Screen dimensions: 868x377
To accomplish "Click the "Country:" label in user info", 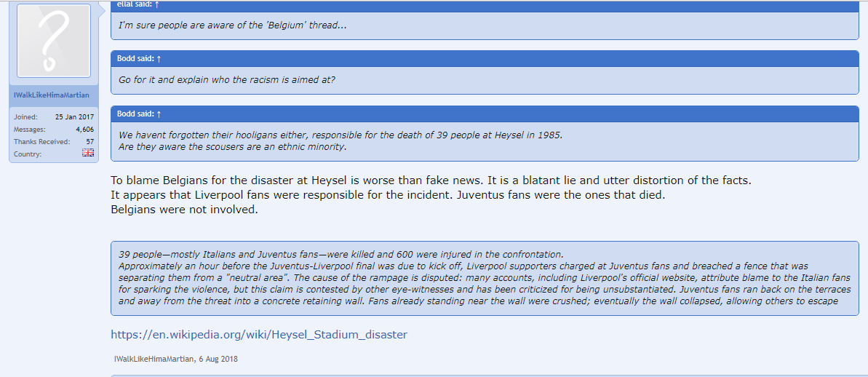I will pos(28,154).
